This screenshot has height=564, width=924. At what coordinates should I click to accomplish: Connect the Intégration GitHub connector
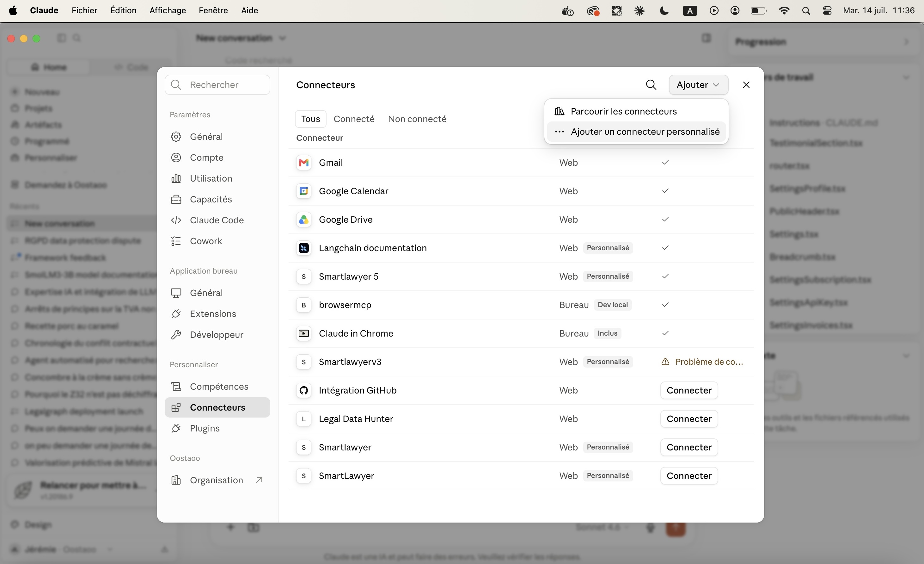coord(689,390)
